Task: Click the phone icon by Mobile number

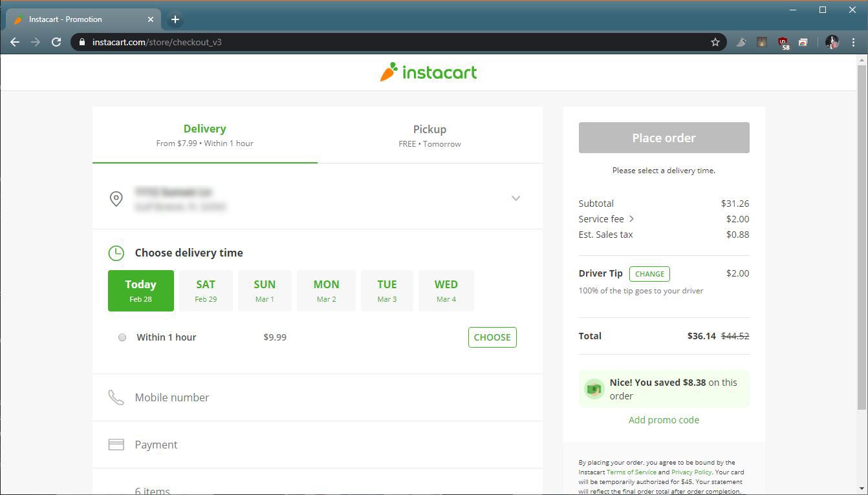Action: coord(116,397)
